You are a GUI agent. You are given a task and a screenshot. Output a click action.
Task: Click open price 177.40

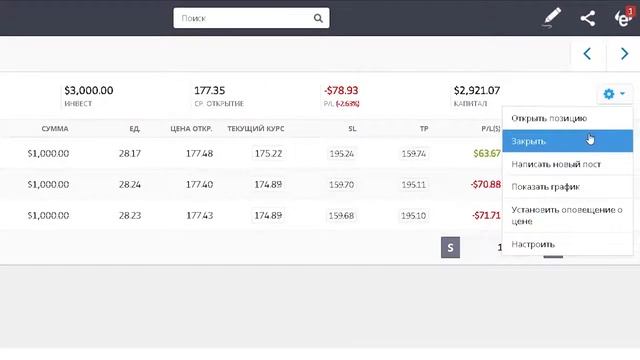tap(200, 184)
